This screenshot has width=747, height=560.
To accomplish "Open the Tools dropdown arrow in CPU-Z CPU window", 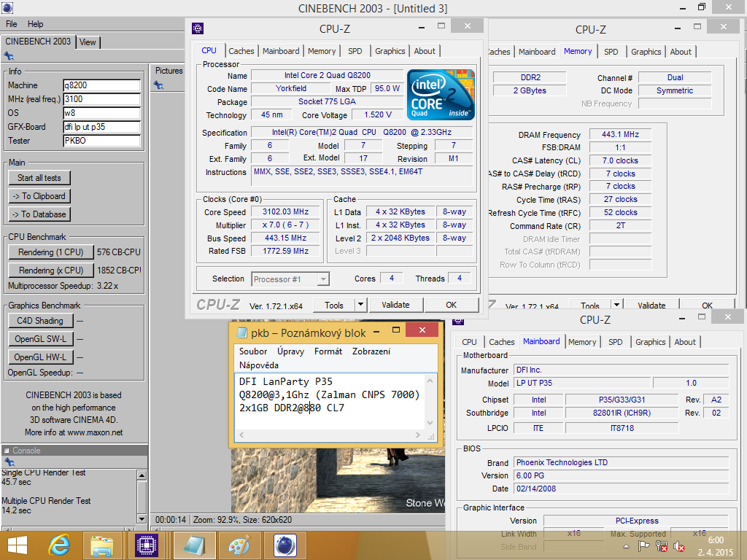I will pyautogui.click(x=360, y=305).
